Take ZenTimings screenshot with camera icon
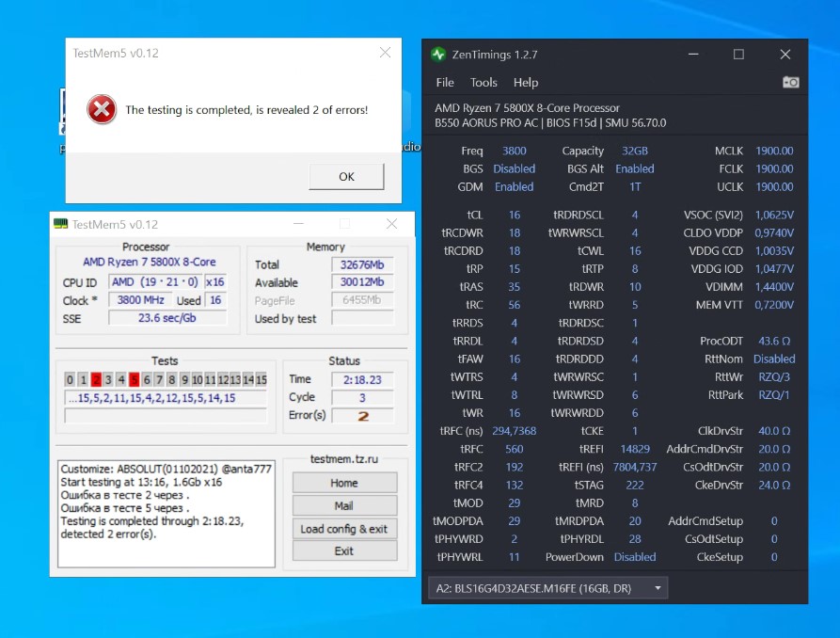The width and height of the screenshot is (840, 638). tap(791, 82)
